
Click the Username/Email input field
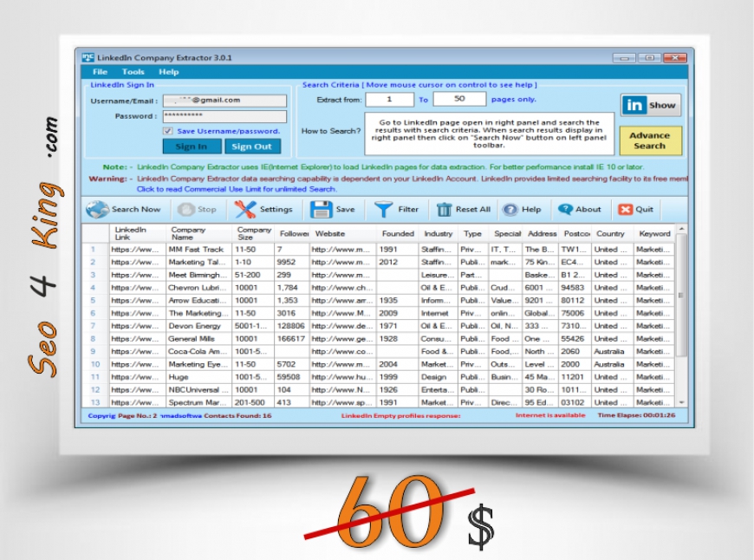coord(224,100)
